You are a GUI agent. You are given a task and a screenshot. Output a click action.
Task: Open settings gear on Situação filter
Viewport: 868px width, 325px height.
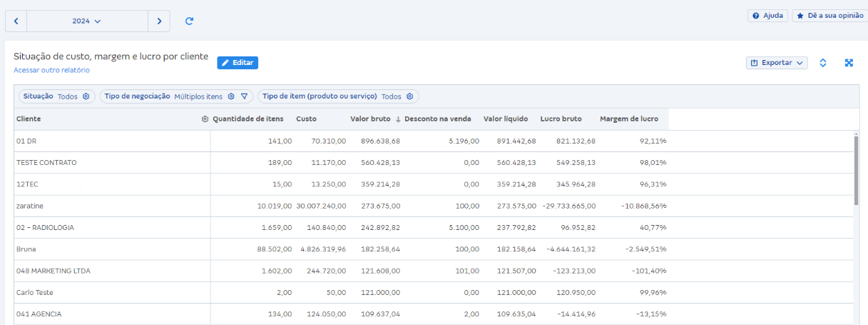86,96
